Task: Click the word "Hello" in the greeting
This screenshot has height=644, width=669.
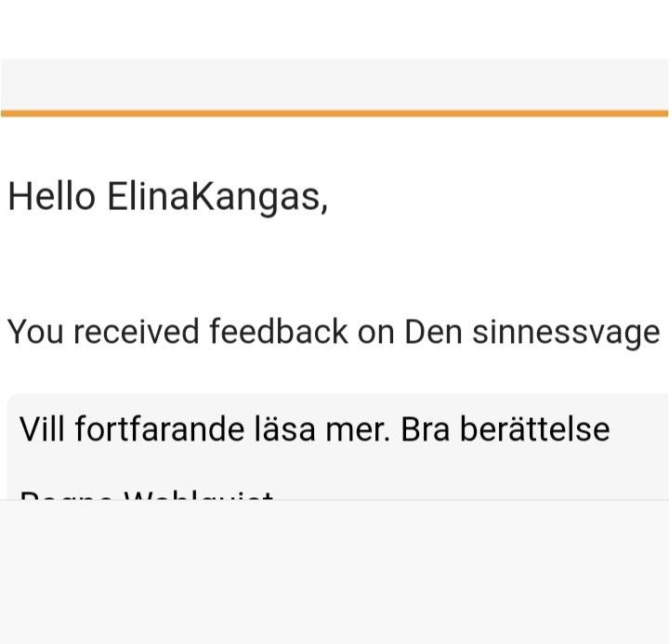Action: click(51, 196)
